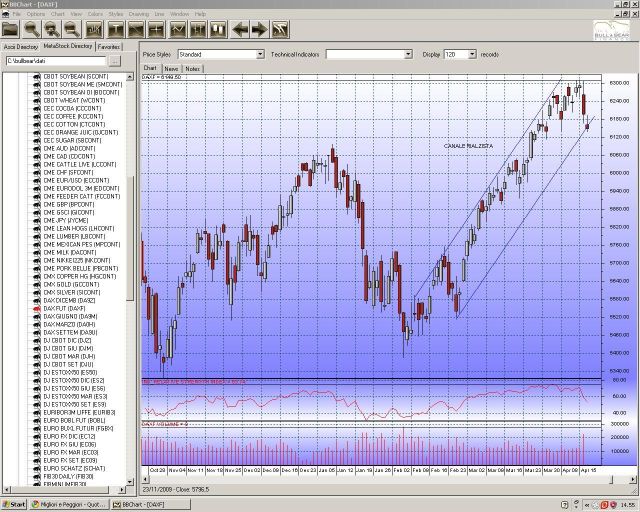The image size is (640, 512).
Task: Click the zoom-in magnifier with plus
Action: [52, 29]
